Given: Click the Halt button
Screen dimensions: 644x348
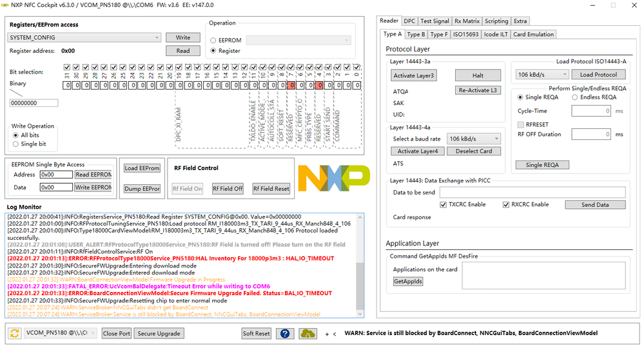Looking at the screenshot, I should pyautogui.click(x=478, y=75).
